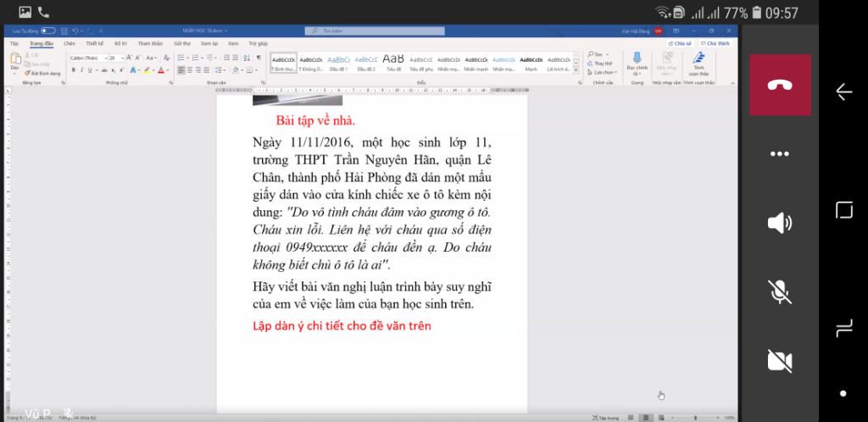Open the three-dot more options menu

780,153
